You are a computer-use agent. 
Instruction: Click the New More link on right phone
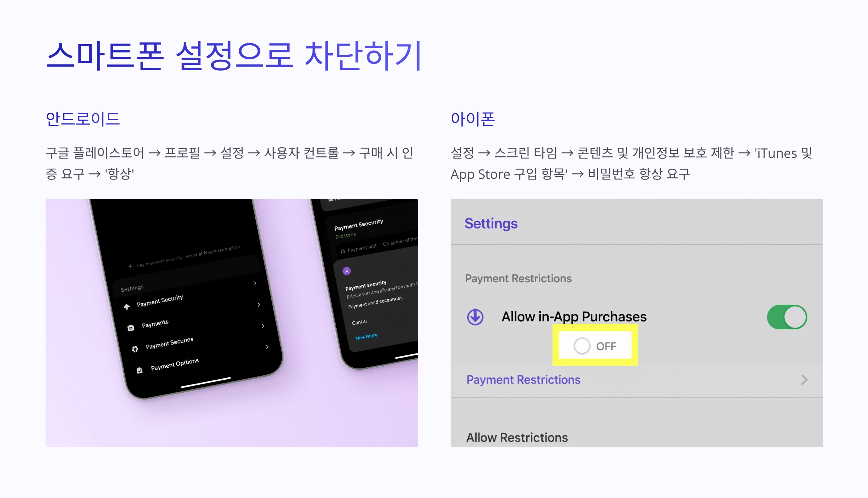pos(366,337)
